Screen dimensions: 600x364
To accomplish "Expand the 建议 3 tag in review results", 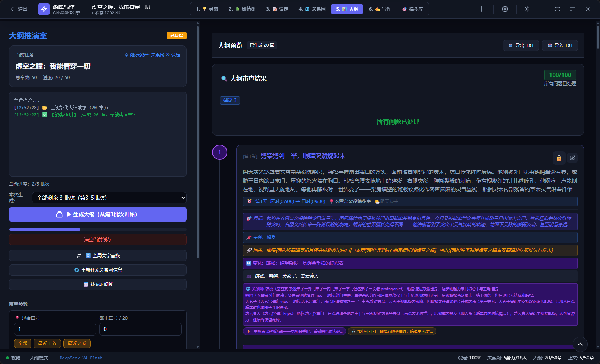I will point(230,100).
